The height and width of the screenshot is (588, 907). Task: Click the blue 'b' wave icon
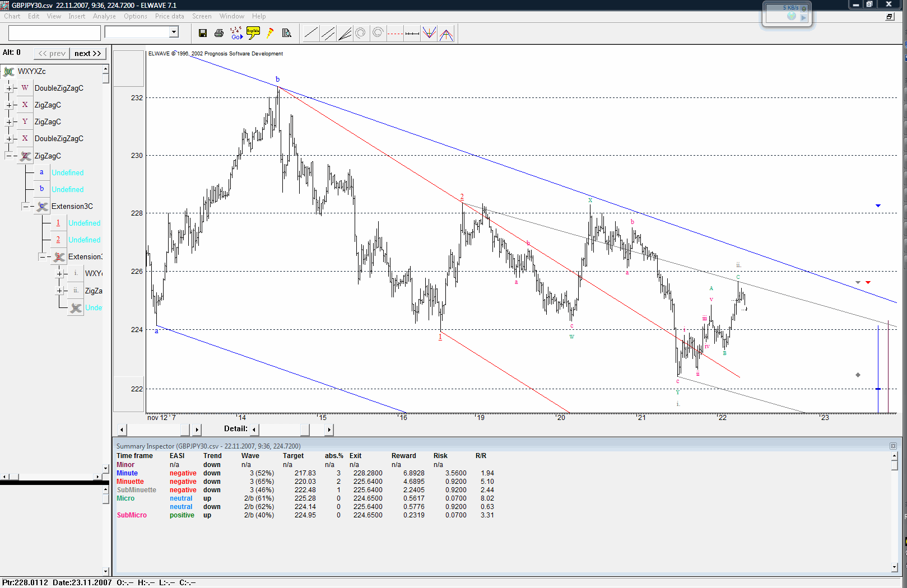(x=41, y=189)
